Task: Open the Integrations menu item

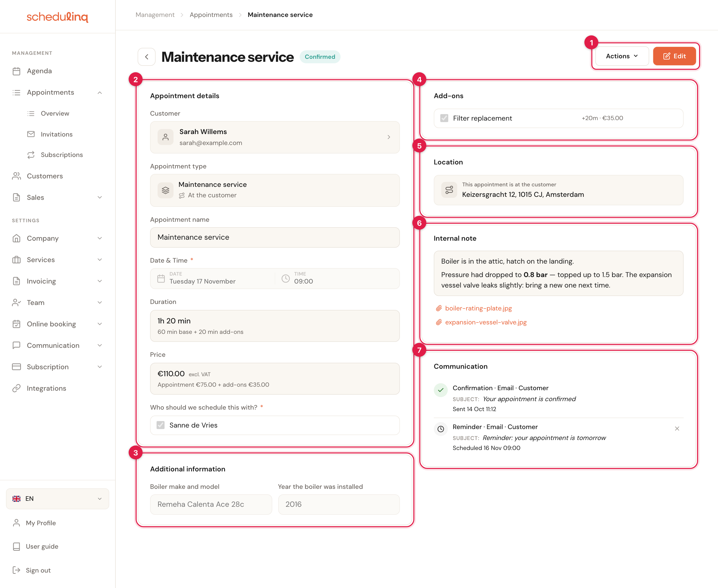Action: [46, 388]
